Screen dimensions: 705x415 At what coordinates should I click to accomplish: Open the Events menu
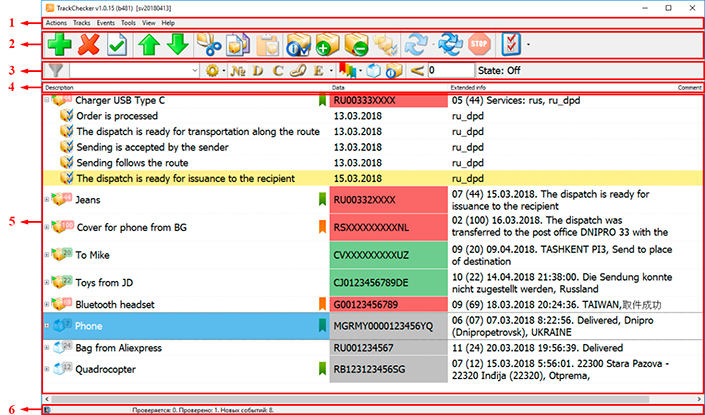pos(105,22)
